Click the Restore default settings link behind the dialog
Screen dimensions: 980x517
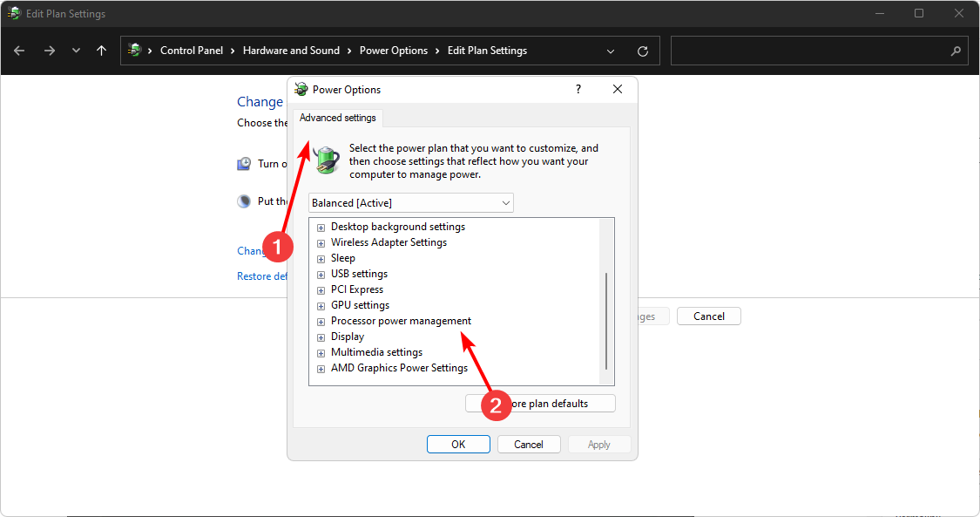tap(262, 276)
